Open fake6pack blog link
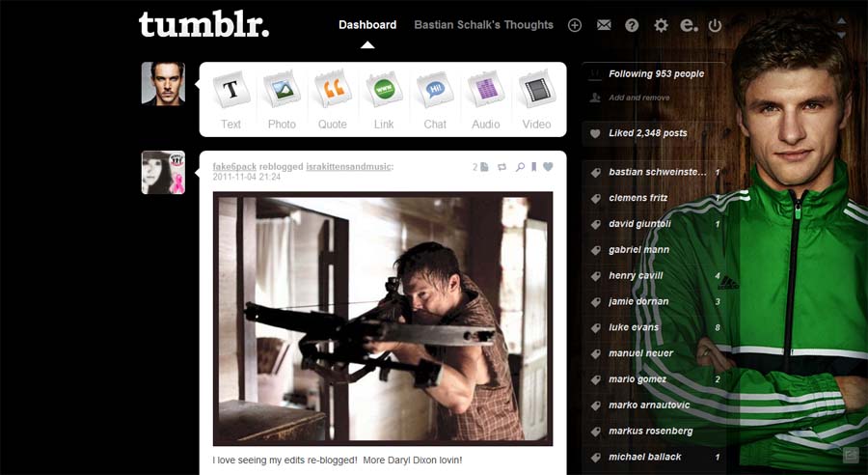This screenshot has height=475, width=868. [234, 167]
